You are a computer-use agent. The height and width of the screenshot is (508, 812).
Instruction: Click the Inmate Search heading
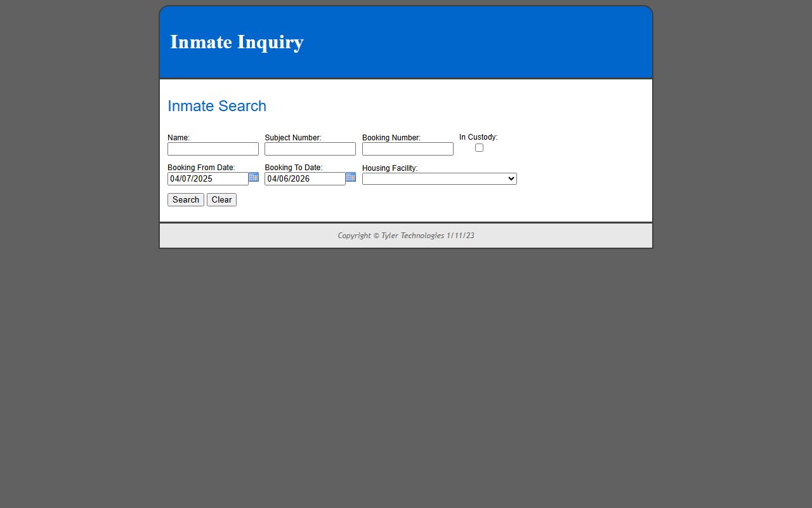click(217, 106)
